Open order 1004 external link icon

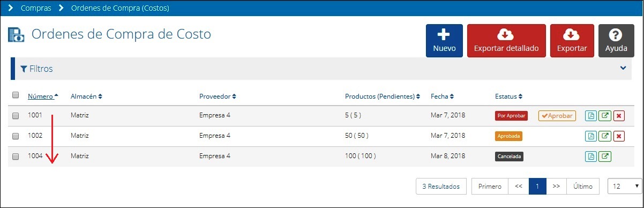tap(605, 157)
